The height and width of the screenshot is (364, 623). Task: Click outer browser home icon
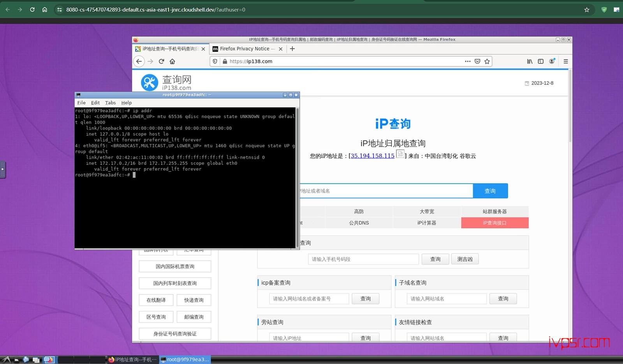coord(45,10)
